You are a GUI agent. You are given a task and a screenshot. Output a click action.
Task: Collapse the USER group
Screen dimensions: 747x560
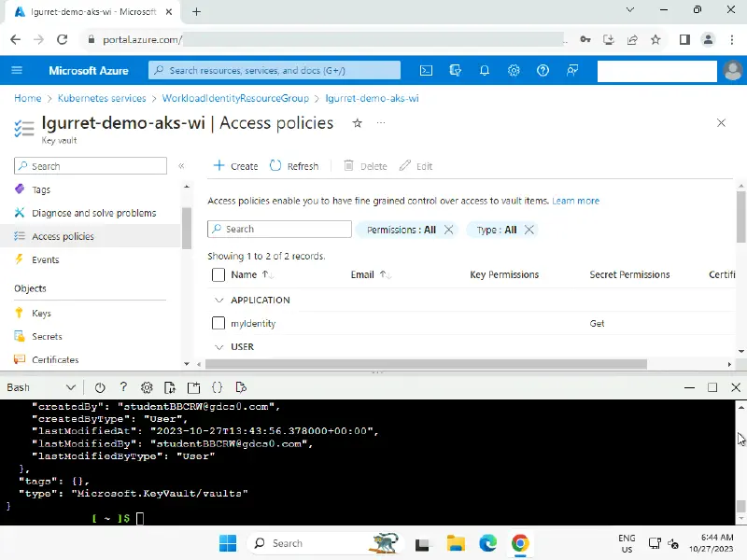tap(219, 347)
